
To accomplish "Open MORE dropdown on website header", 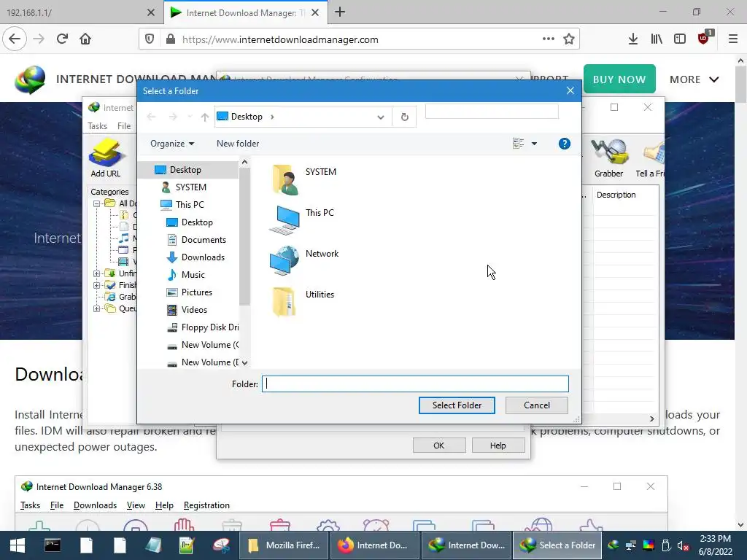I will coord(694,79).
